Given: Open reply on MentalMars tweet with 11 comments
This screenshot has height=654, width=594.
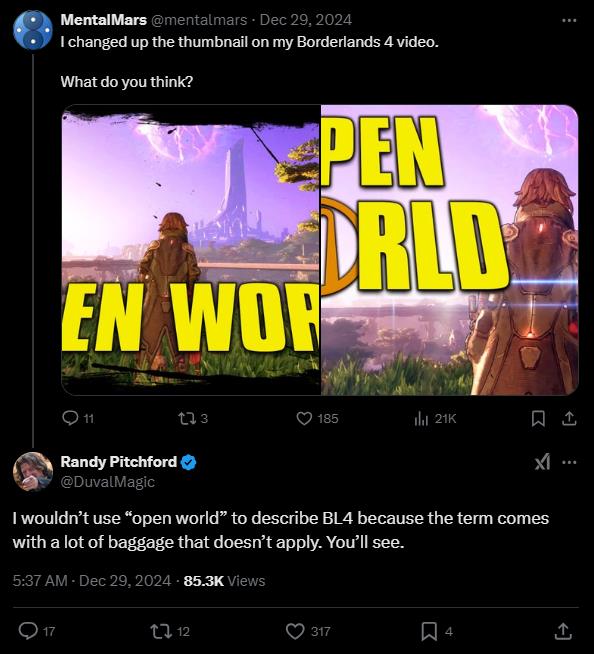Looking at the screenshot, I should click(78, 418).
